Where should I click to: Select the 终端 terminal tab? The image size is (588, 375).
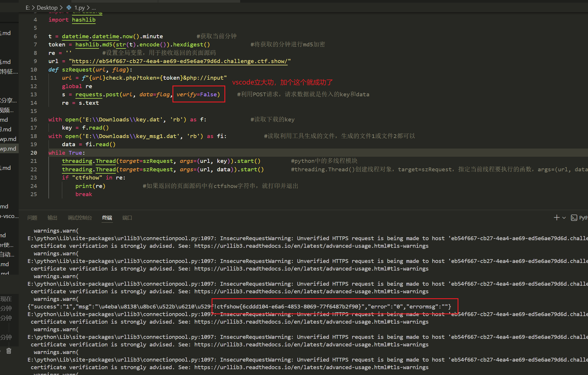coord(107,218)
